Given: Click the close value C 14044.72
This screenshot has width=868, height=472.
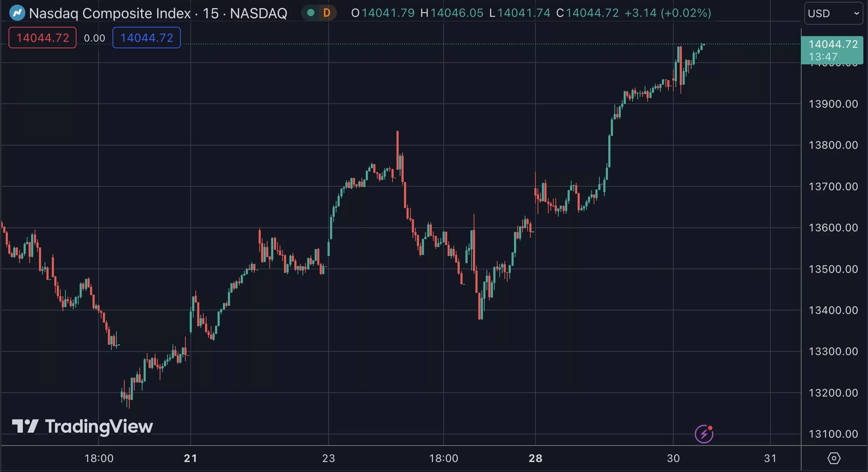Looking at the screenshot, I should pos(587,13).
